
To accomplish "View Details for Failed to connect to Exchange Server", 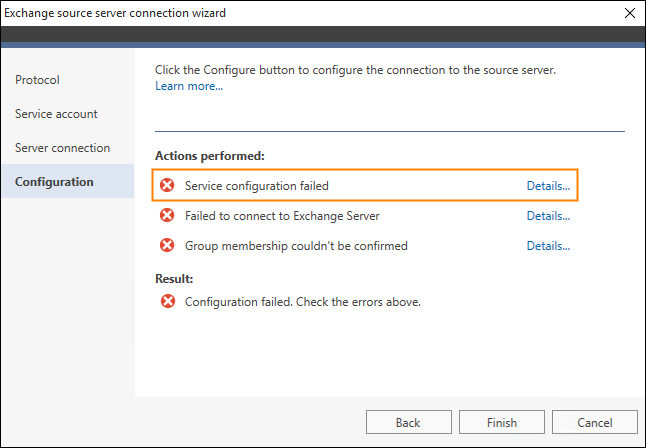I will click(x=548, y=216).
